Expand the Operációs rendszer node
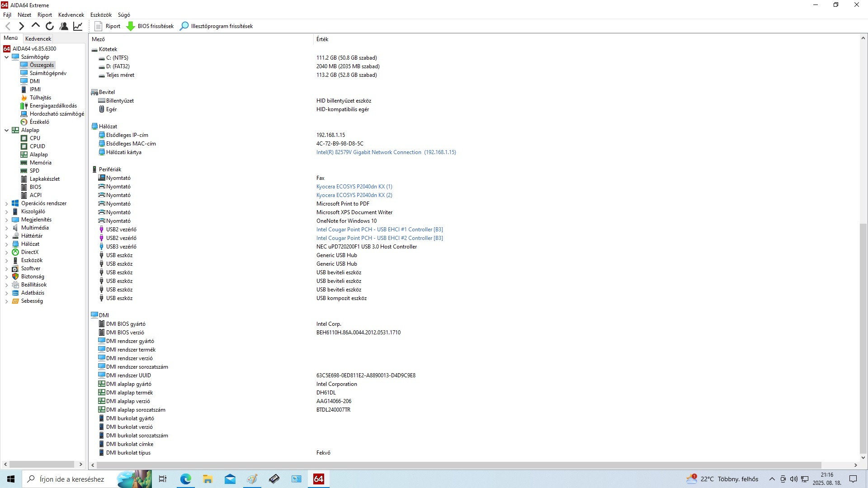The height and width of the screenshot is (488, 868). 6,204
